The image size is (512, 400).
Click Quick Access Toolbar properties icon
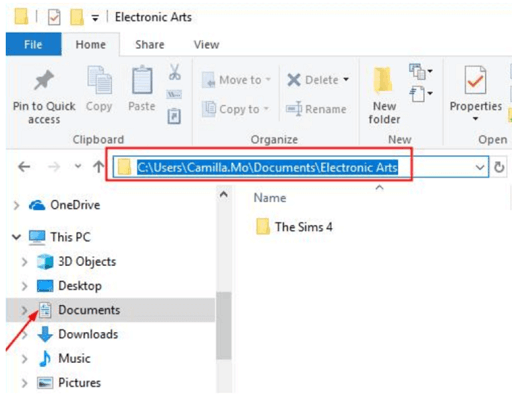click(54, 17)
